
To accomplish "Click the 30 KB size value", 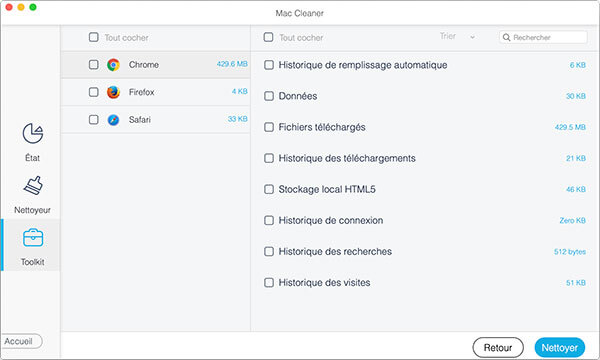I will [576, 96].
